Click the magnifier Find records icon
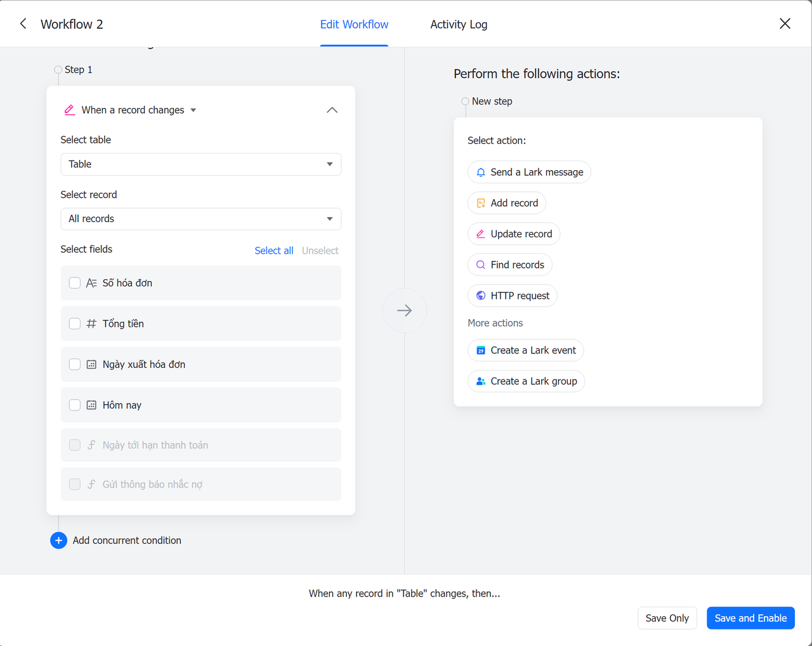Screen dimensions: 812x646 click(481, 265)
